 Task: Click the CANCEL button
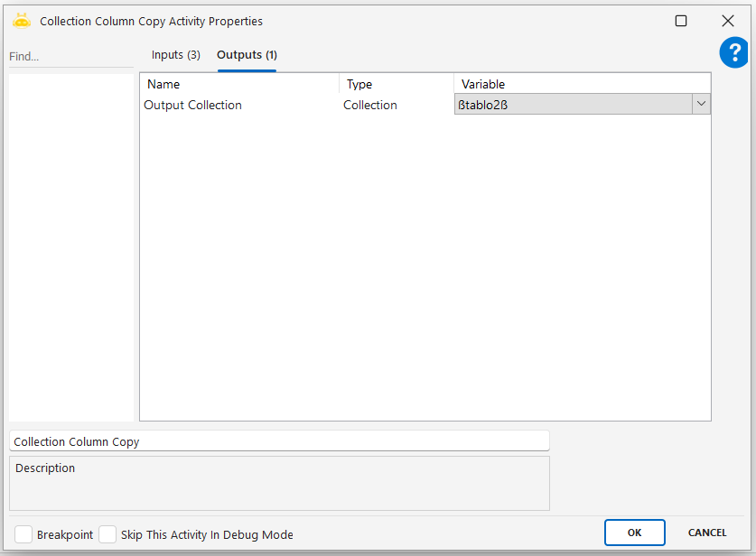pyautogui.click(x=707, y=533)
